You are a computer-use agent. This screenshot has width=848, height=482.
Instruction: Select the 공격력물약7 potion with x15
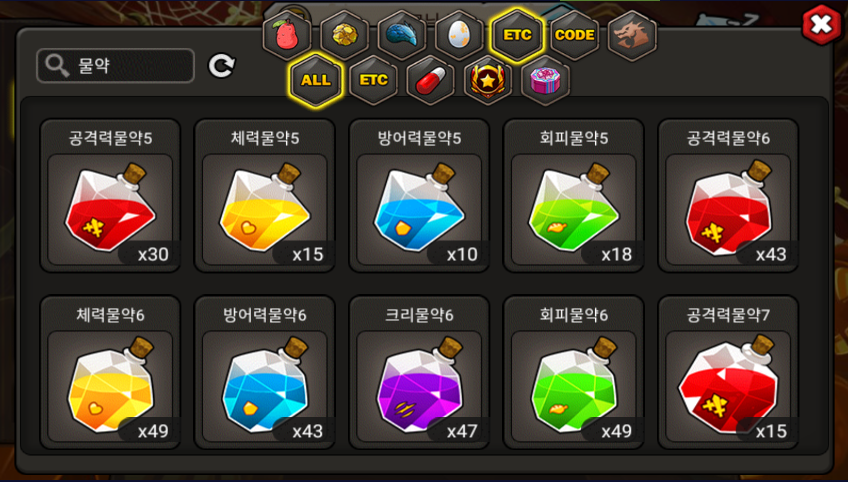[x=728, y=372]
